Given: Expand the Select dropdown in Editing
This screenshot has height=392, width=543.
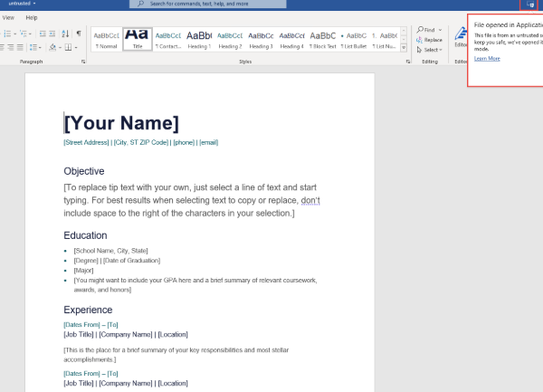Looking at the screenshot, I should [430, 50].
